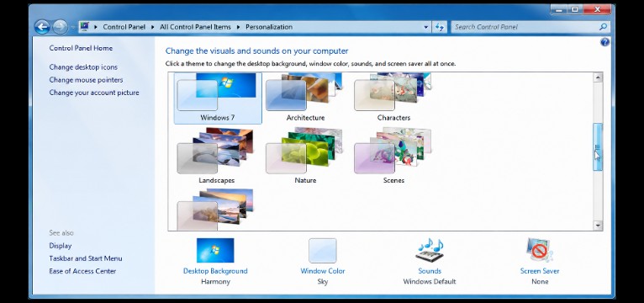Open Control Panel Home

[81, 48]
